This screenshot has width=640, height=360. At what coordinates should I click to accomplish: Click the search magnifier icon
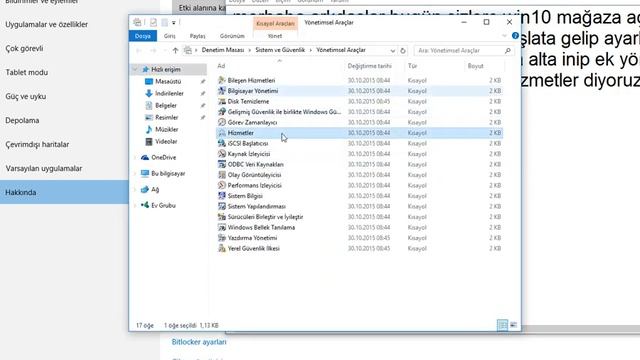click(x=508, y=51)
